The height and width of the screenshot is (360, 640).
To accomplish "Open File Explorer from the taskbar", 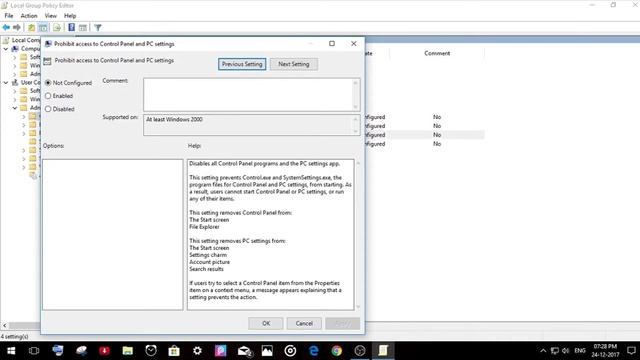I will [128, 351].
